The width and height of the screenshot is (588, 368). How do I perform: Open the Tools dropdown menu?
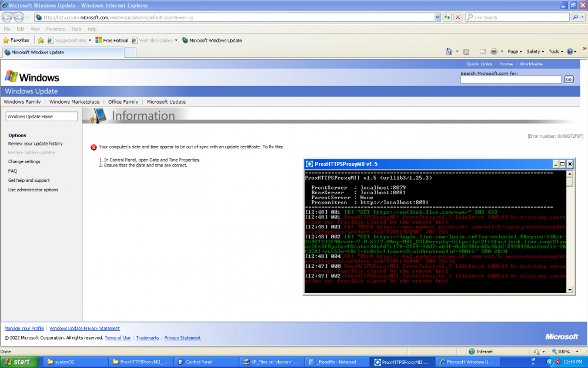553,51
